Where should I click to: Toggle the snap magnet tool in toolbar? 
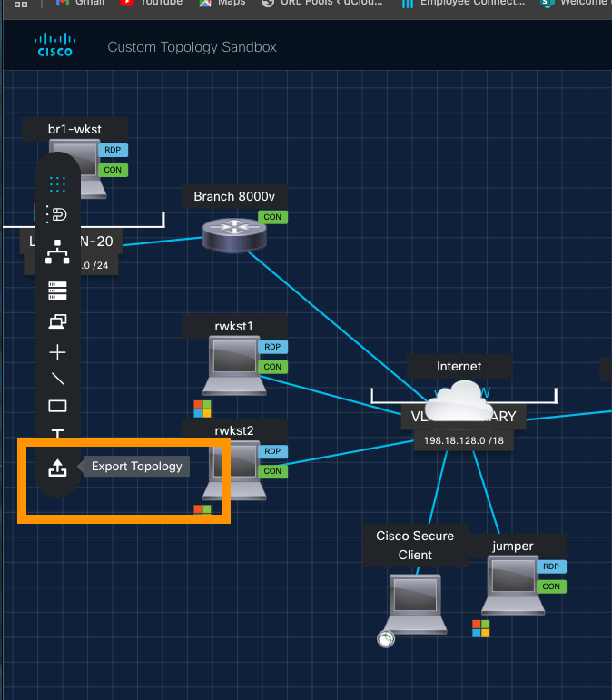coord(57,214)
